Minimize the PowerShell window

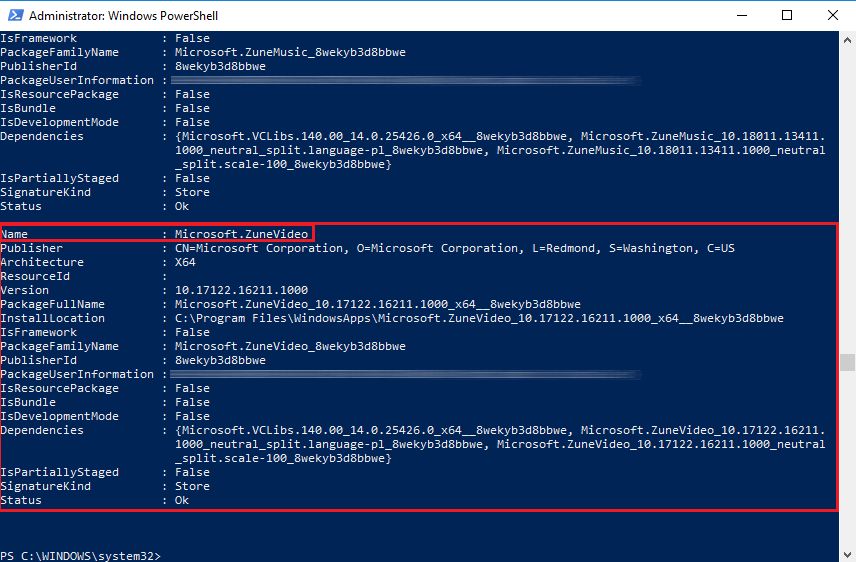click(741, 15)
